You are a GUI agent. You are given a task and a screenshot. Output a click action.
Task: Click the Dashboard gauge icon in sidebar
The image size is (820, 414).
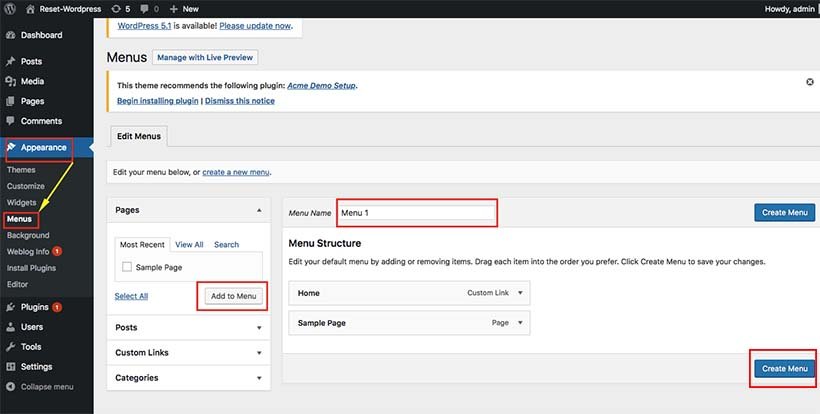pyautogui.click(x=10, y=35)
